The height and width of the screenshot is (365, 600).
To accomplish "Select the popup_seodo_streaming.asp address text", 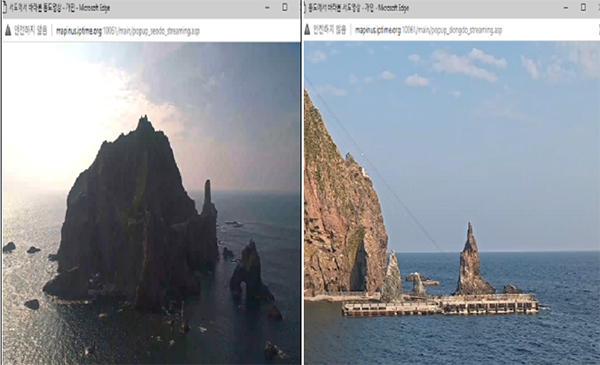I will pos(128,31).
